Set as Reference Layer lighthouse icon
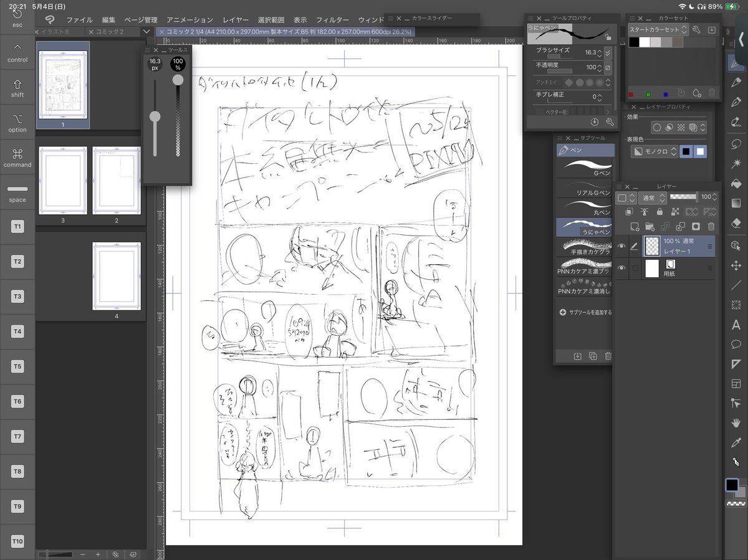748x560 pixels. coord(644,212)
